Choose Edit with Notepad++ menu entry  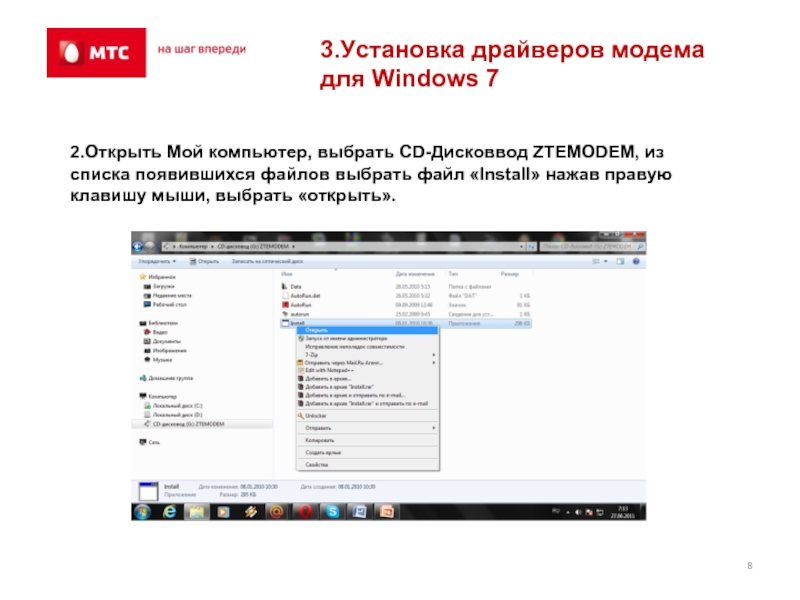(367, 370)
